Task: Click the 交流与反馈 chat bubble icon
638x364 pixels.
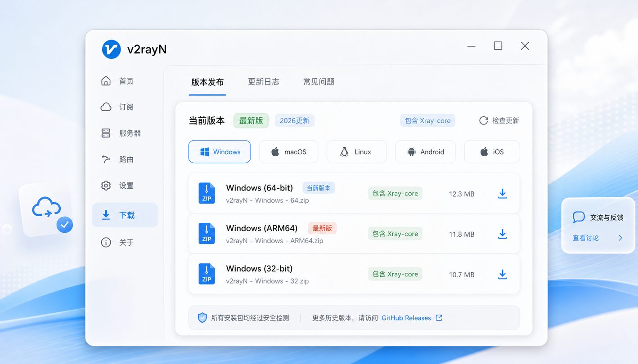Action: (x=579, y=217)
